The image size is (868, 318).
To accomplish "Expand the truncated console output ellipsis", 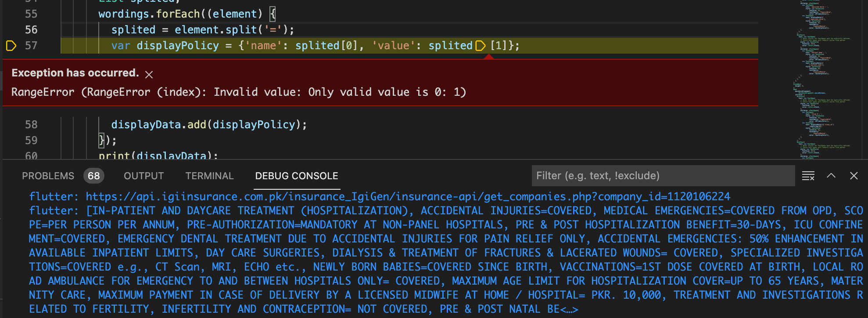I will point(569,309).
